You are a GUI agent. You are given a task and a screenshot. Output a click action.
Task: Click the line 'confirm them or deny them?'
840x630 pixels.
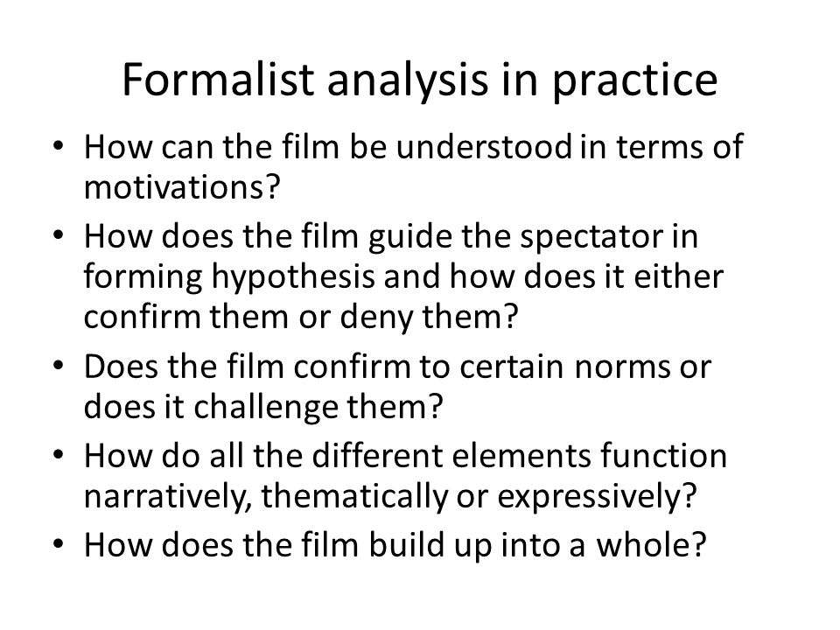click(x=302, y=317)
